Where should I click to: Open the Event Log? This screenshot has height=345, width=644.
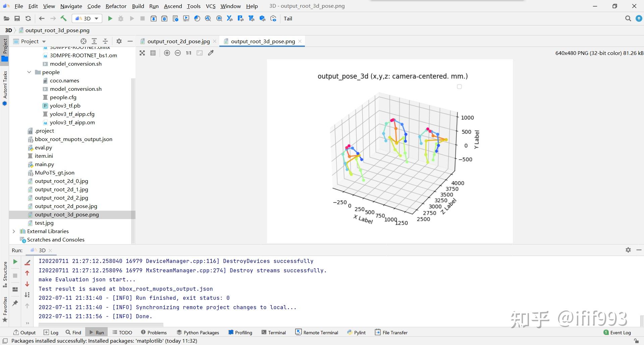(x=617, y=333)
